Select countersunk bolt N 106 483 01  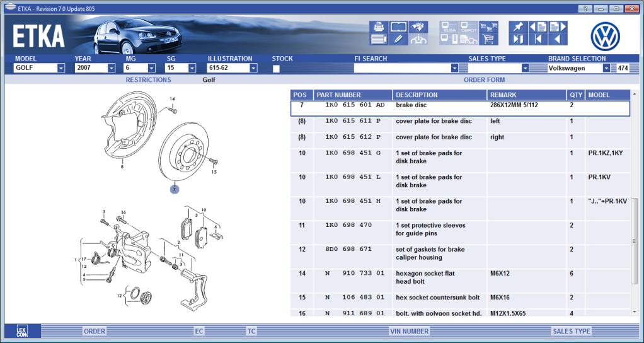coord(460,301)
